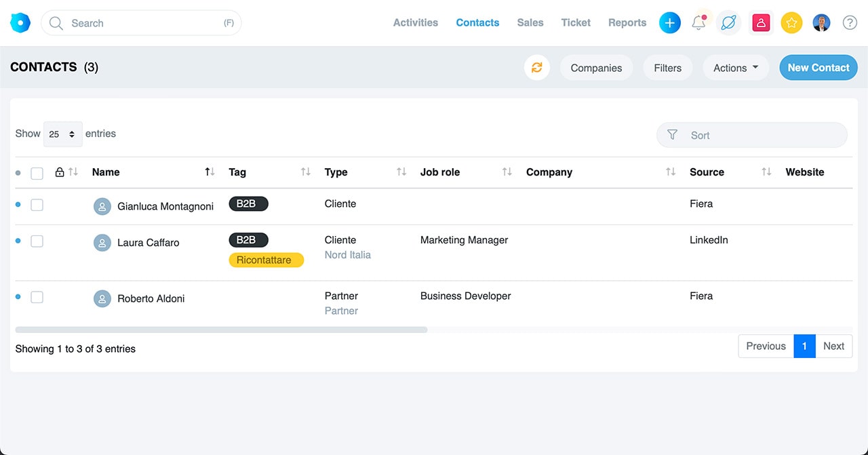Go to the Reports section

627,22
